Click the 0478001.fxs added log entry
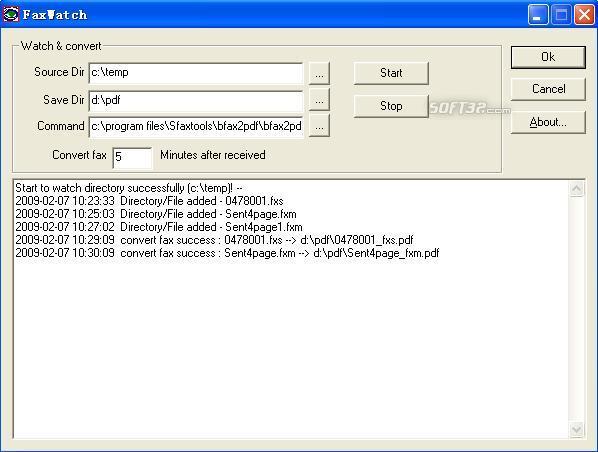 (150, 201)
